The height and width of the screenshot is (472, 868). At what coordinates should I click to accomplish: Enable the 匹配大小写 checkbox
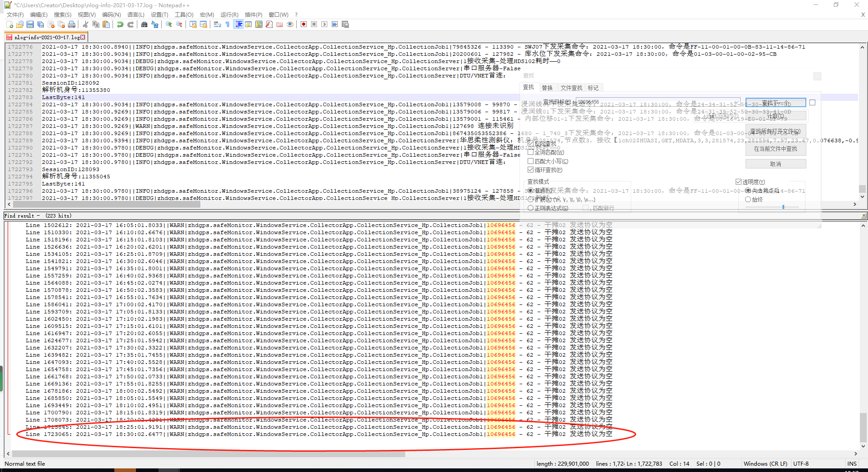531,161
